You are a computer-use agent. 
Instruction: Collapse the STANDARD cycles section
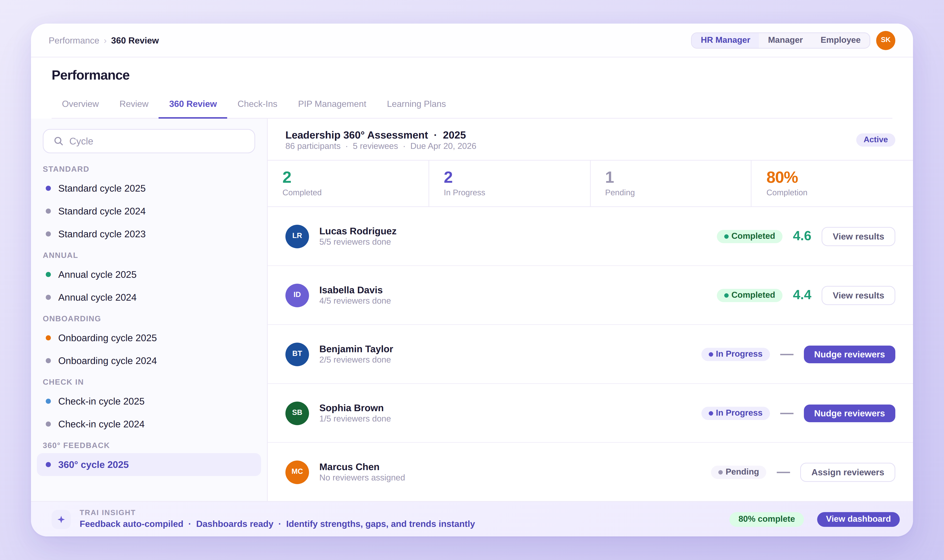pos(66,169)
